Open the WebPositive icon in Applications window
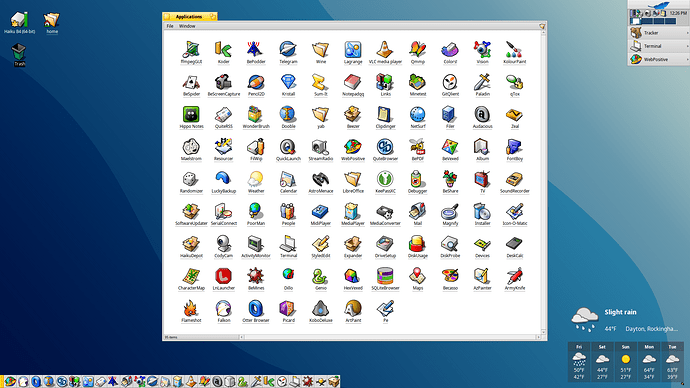 tap(353, 146)
